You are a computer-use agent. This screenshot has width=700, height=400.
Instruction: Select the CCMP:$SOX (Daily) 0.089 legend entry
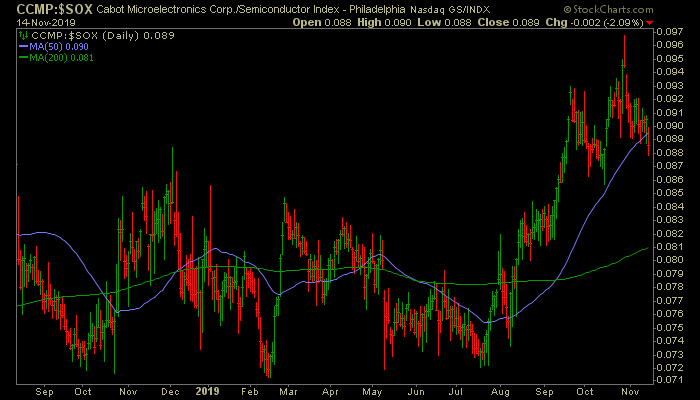tap(103, 36)
